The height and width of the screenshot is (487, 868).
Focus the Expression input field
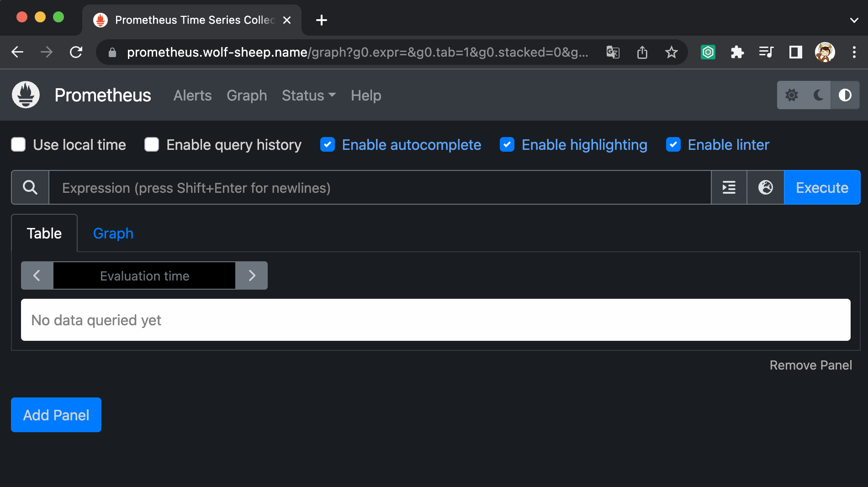(x=380, y=187)
